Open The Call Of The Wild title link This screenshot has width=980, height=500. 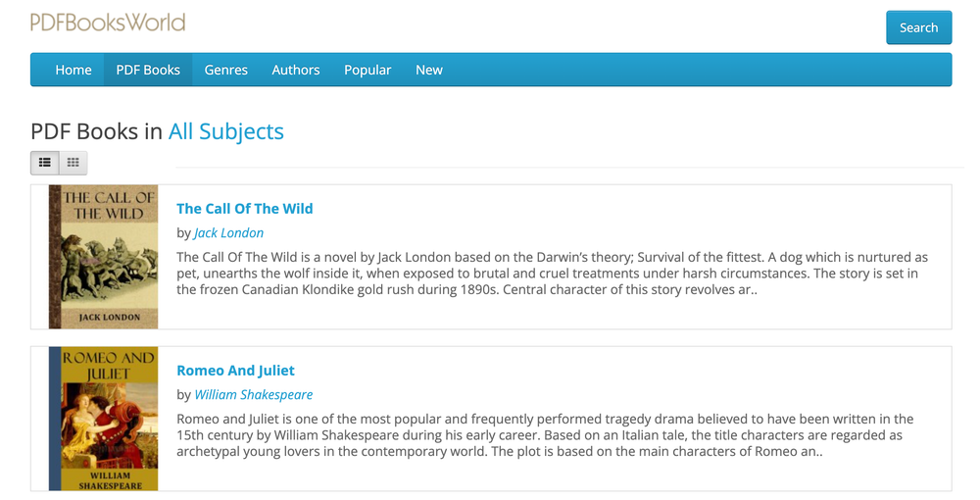coord(244,209)
